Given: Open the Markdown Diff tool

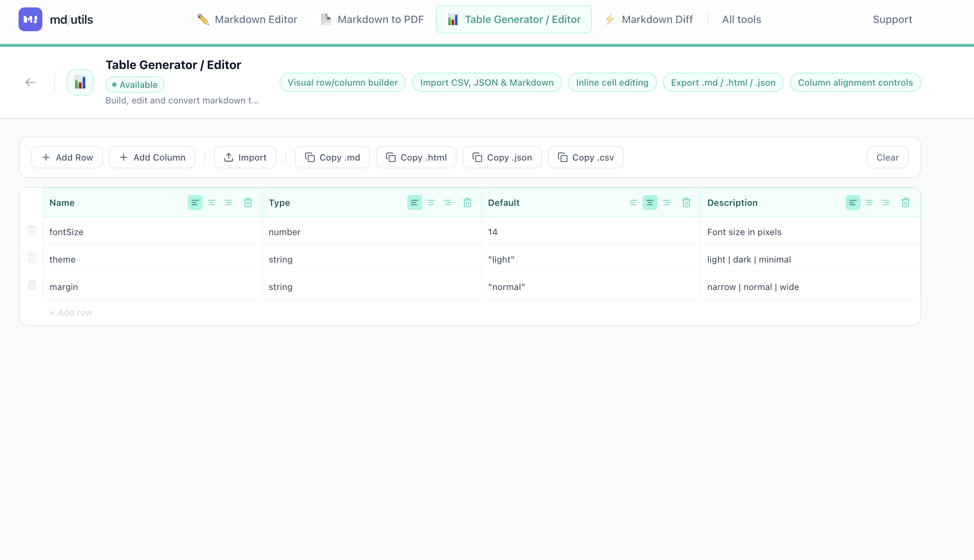Looking at the screenshot, I should coord(649,19).
